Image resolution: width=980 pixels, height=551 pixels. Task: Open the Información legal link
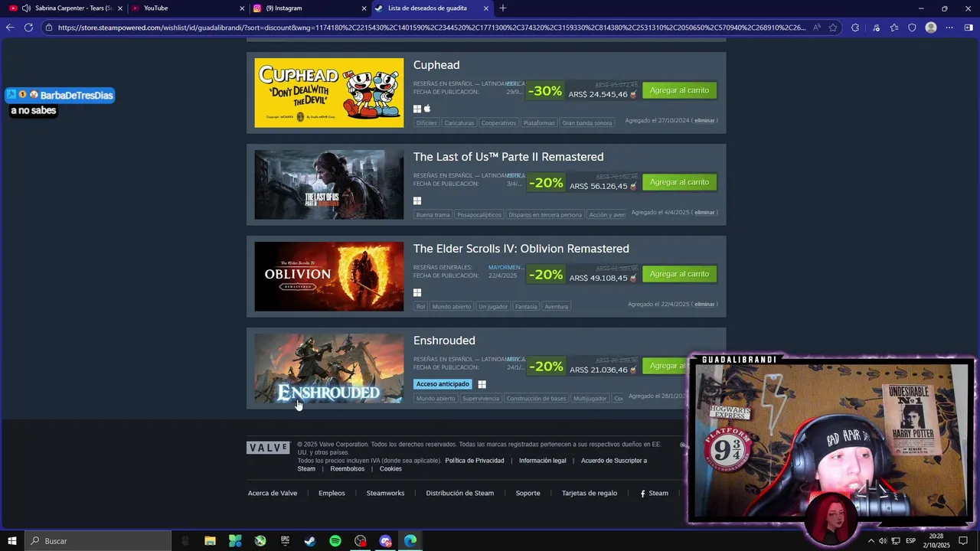coord(543,461)
